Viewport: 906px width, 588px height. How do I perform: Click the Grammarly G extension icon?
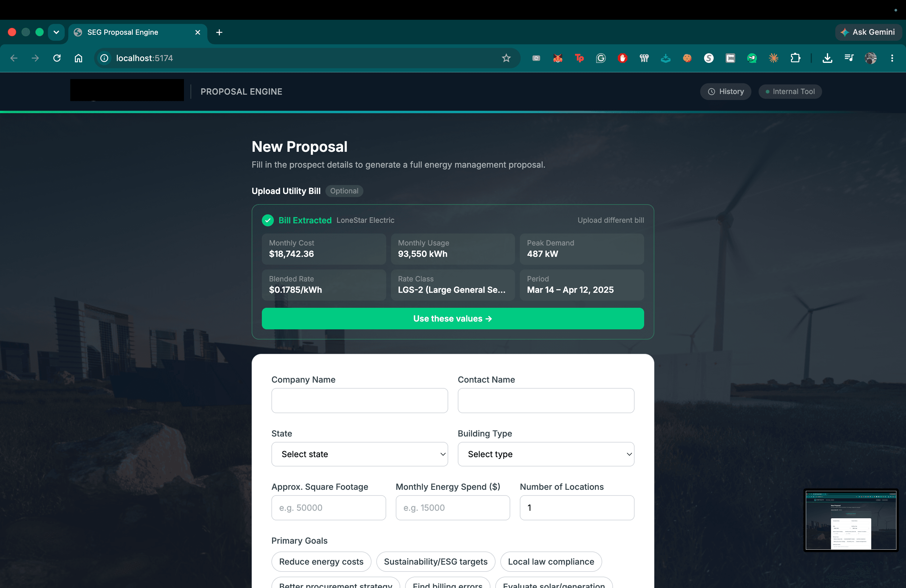click(601, 58)
